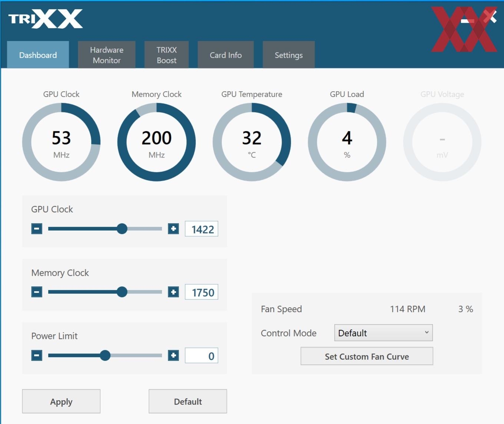Lower Power Limit with minus icon
504x424 pixels.
[x=37, y=355]
